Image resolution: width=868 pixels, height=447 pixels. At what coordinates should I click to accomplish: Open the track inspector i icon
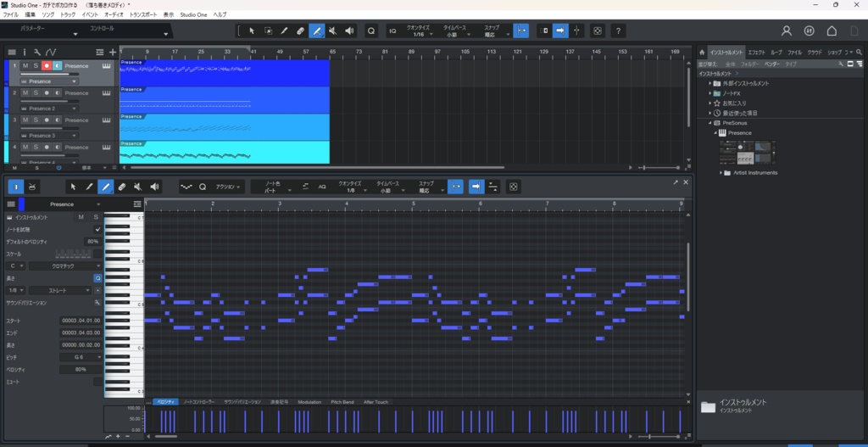pyautogui.click(x=25, y=52)
